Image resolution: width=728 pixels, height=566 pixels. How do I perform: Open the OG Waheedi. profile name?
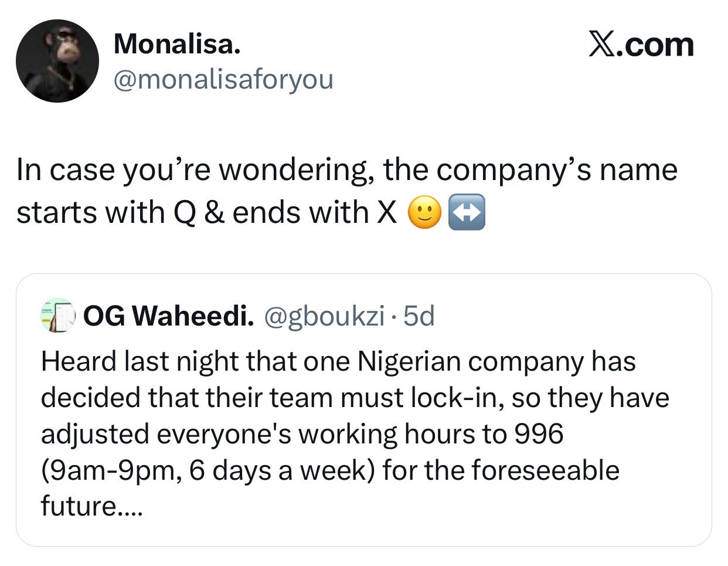(169, 317)
